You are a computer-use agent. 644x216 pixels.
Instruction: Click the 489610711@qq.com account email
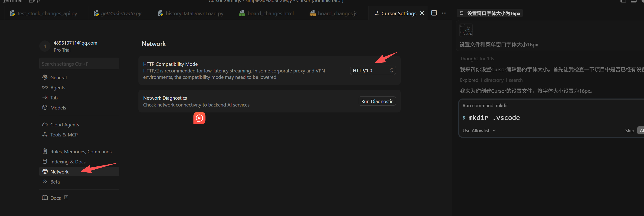[x=75, y=43]
